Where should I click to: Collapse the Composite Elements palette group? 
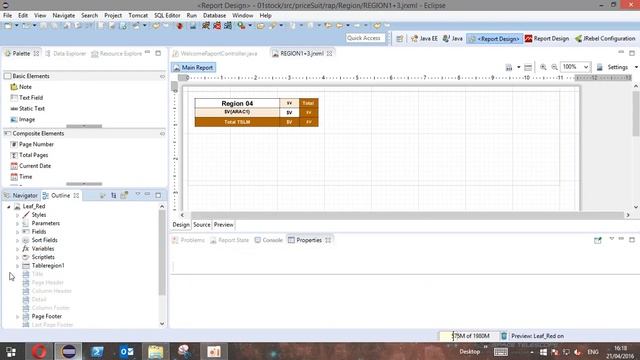click(162, 134)
